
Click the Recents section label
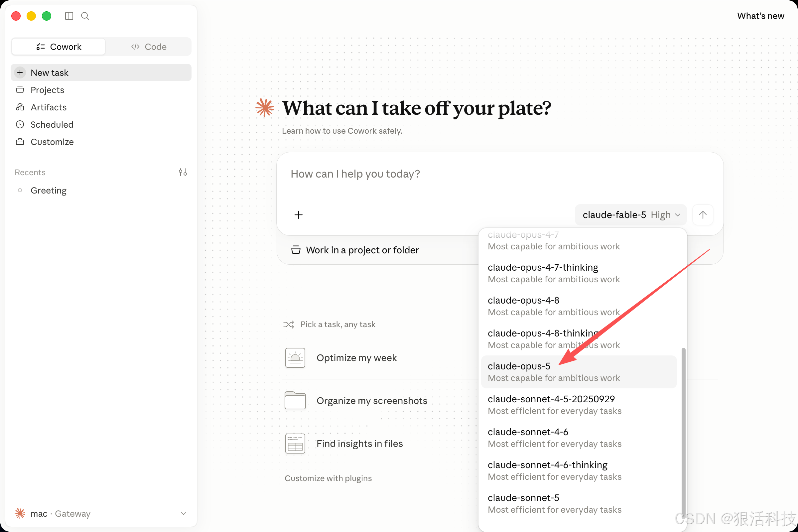pos(30,172)
